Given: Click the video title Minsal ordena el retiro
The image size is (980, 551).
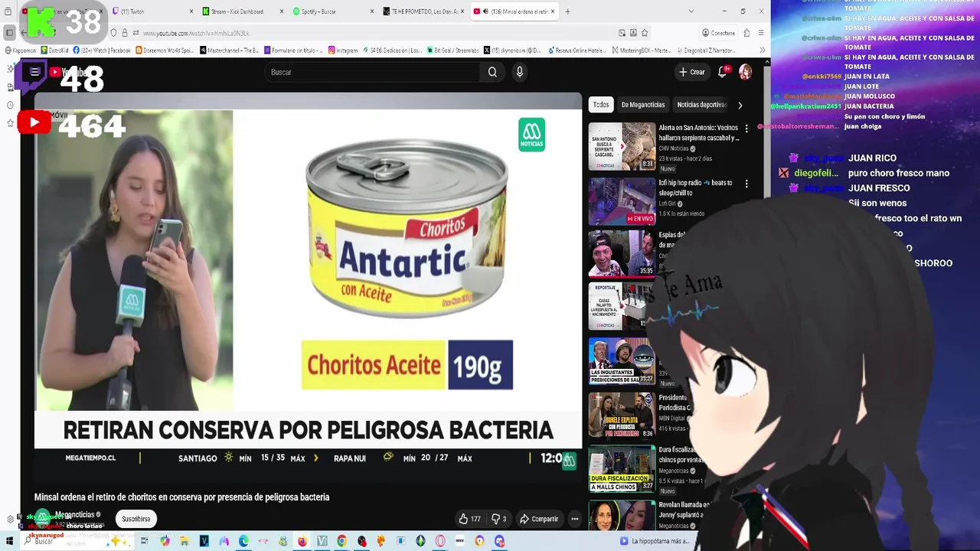Looking at the screenshot, I should click(x=181, y=497).
